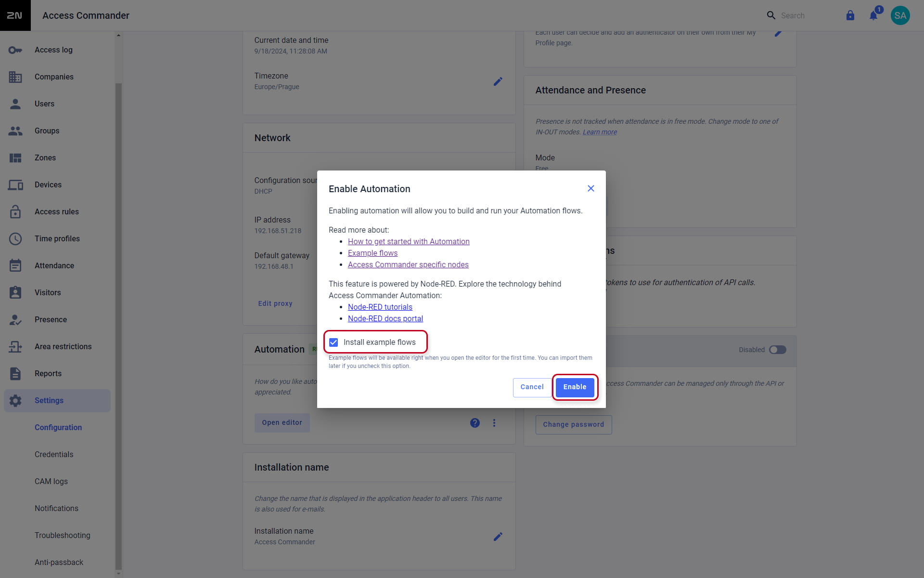Go to Credentials settings submenu

[54, 455]
